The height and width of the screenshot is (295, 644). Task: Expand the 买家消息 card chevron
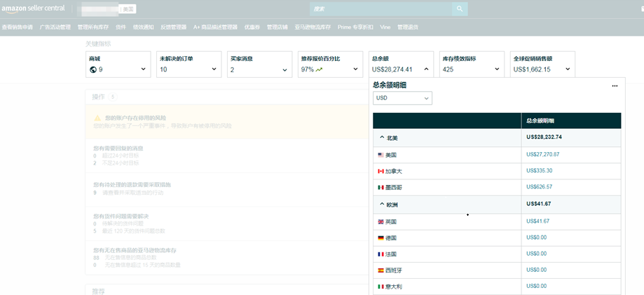(285, 69)
